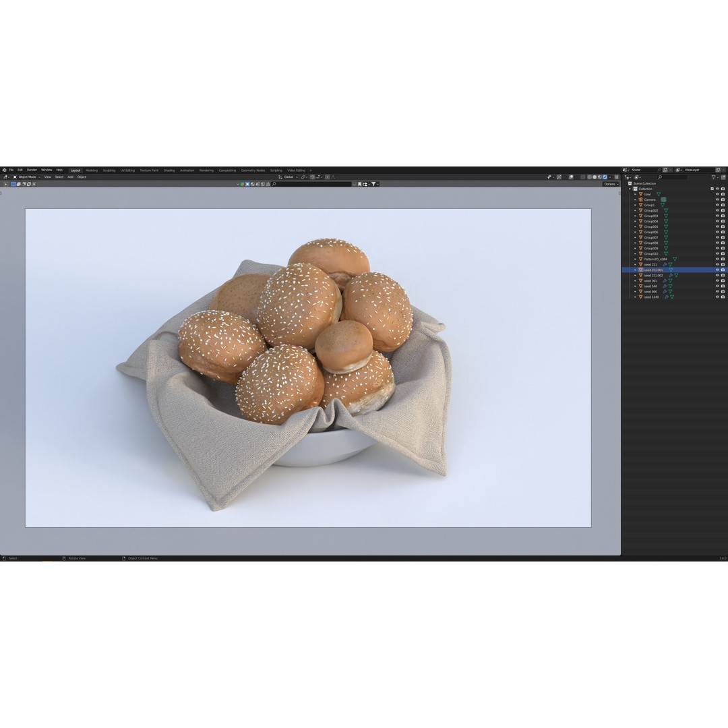Open the Transform Orientation Global dropdown

pyautogui.click(x=289, y=177)
